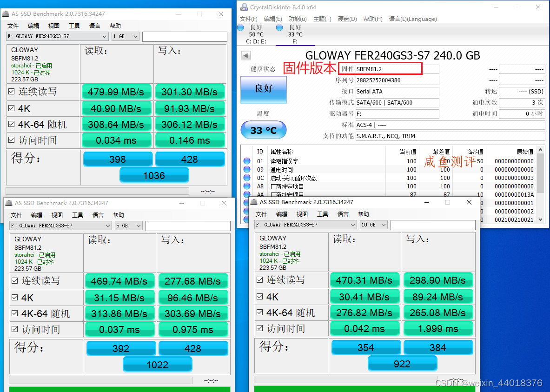Click the 33 °C temperature button

(x=264, y=130)
